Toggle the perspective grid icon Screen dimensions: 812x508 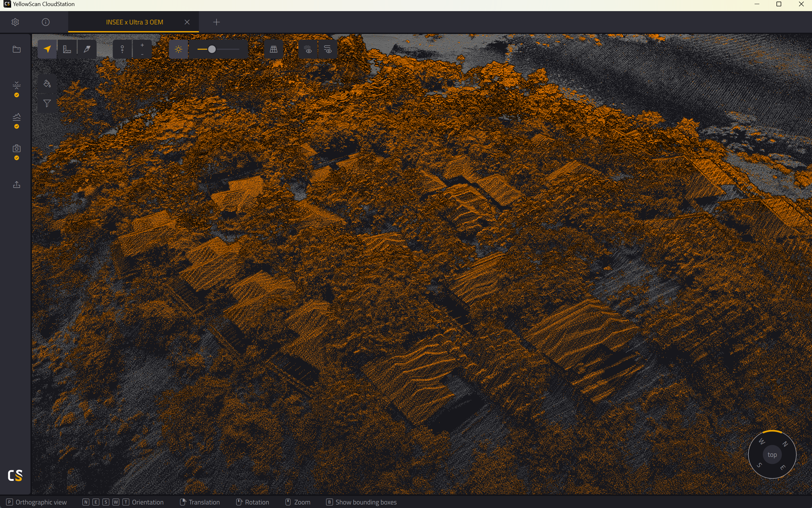point(274,50)
